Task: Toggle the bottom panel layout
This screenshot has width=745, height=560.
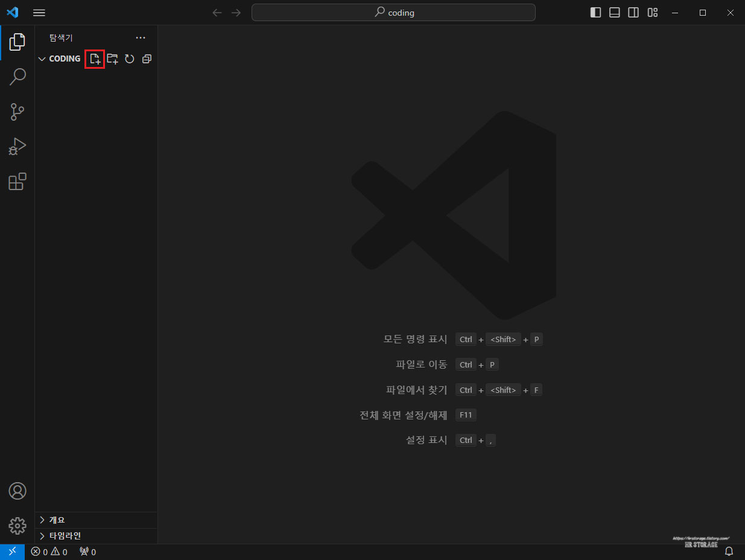Action: tap(615, 13)
